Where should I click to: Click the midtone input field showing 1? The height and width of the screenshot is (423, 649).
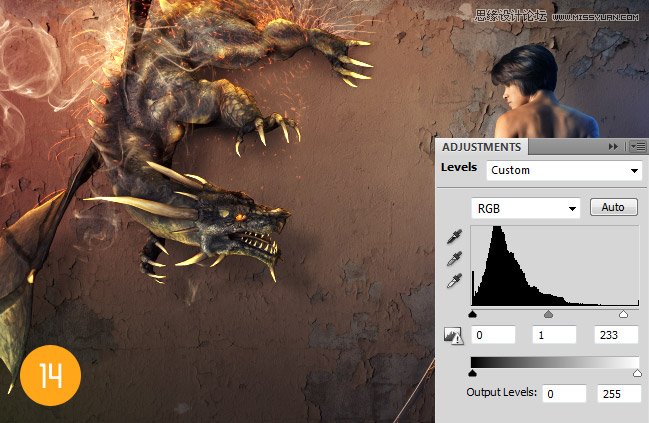(x=553, y=335)
